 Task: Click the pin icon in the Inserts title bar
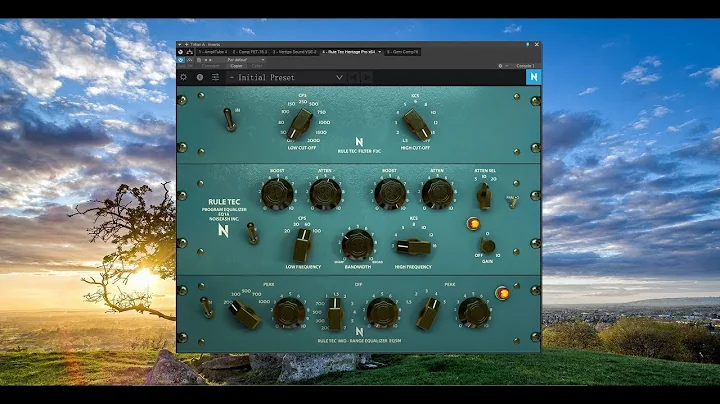click(528, 45)
